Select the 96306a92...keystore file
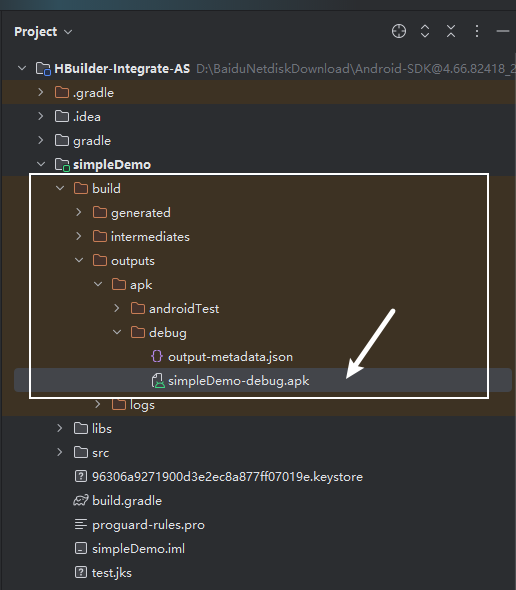This screenshot has height=590, width=516. 227,477
